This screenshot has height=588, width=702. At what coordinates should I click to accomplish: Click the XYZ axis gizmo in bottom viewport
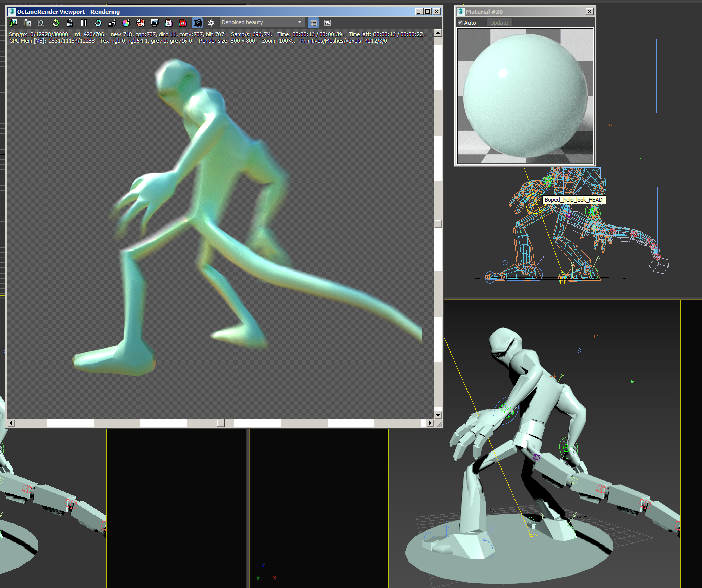265,573
